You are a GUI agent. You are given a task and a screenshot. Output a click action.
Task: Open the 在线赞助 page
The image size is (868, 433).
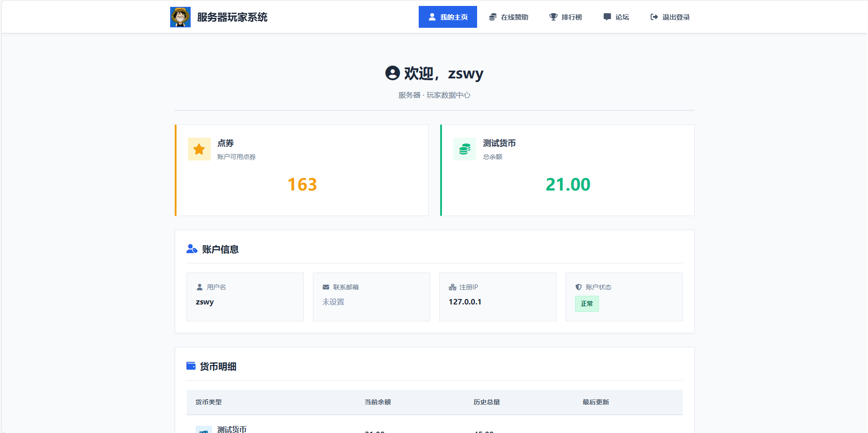coord(509,16)
